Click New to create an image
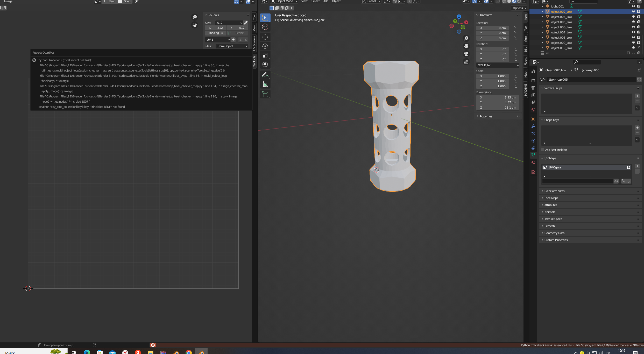 tap(111, 1)
